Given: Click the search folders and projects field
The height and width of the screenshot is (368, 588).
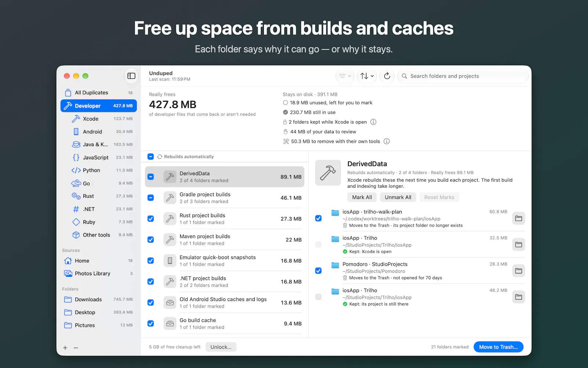Looking at the screenshot, I should 463,76.
